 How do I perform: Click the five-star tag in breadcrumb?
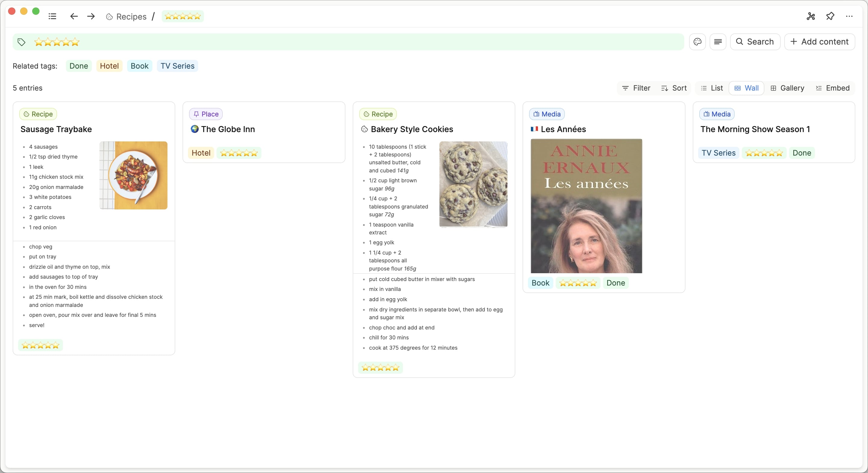pos(183,16)
